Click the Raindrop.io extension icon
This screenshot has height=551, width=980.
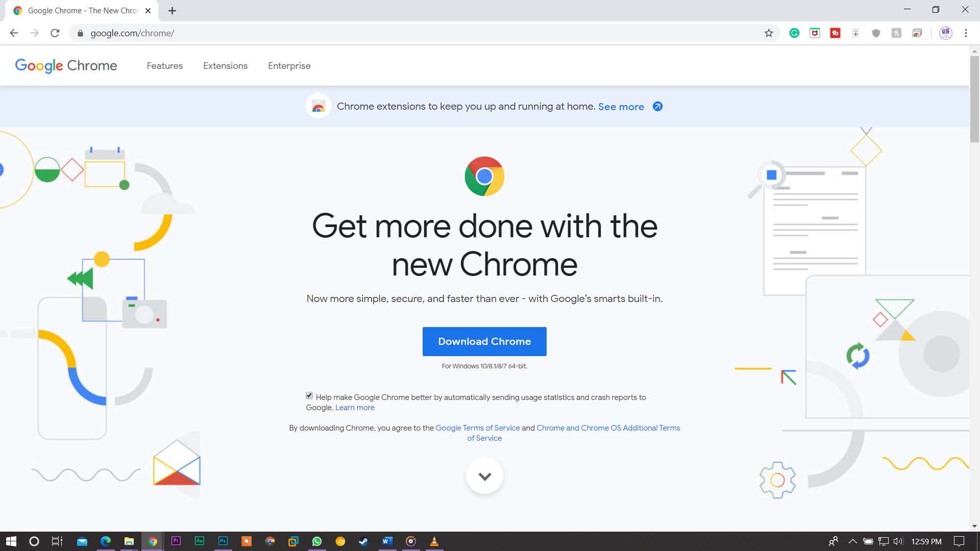[855, 33]
